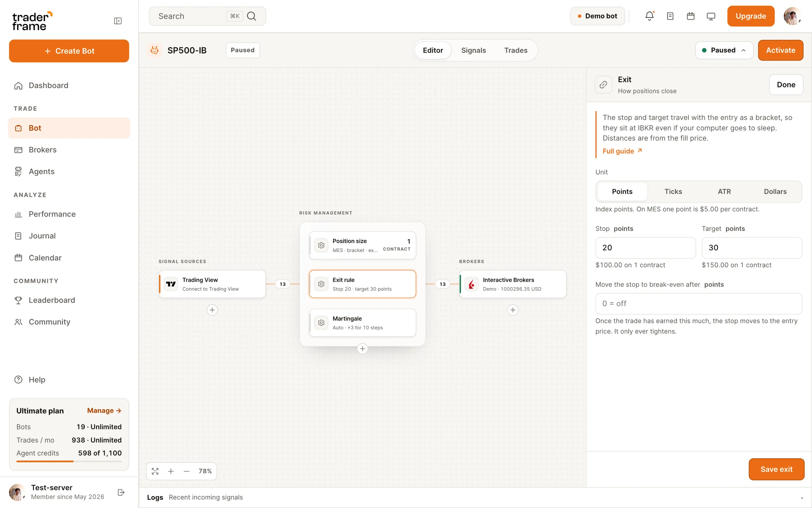Select ATR as the unit

724,192
